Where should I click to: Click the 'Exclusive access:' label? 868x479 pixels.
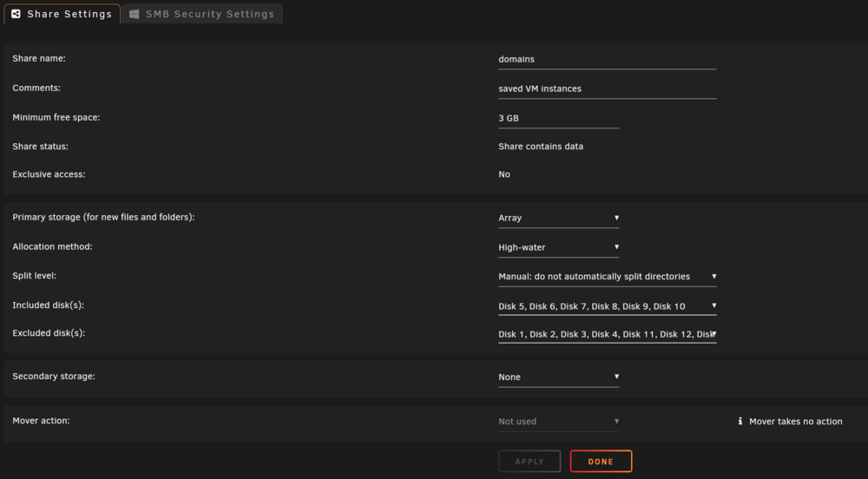[x=49, y=174]
